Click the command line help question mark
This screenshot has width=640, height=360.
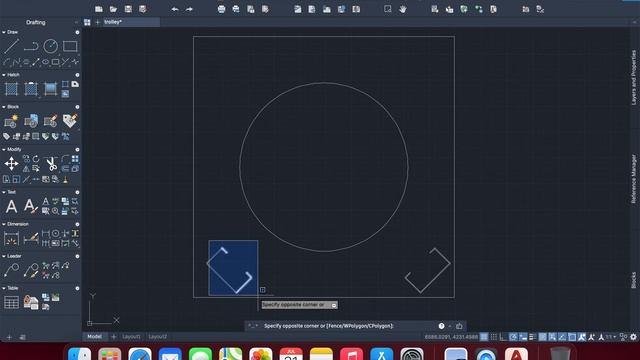pos(441,326)
